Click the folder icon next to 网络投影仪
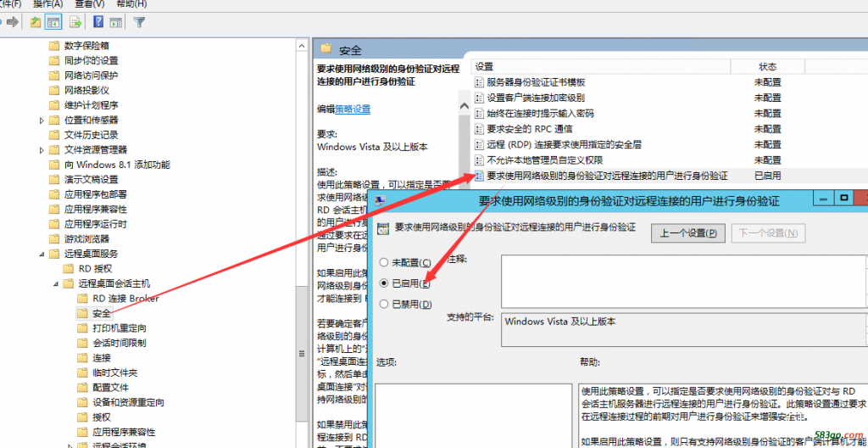868x448 pixels. coord(53,90)
